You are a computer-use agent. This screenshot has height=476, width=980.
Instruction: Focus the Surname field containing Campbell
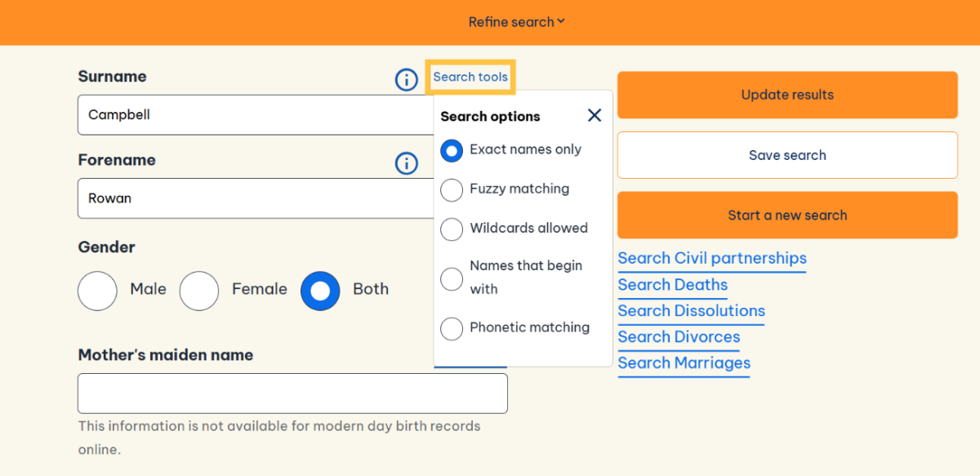pos(256,115)
